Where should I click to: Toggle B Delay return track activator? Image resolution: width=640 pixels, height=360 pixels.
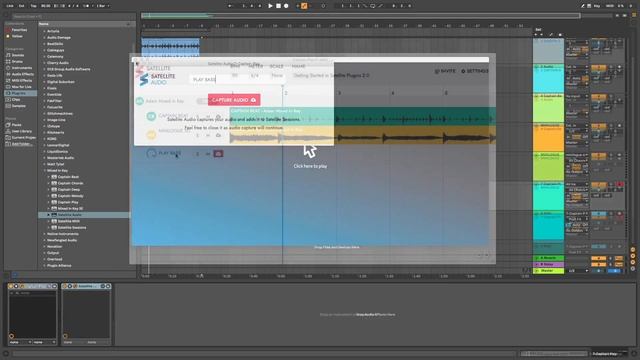[x=599, y=264]
